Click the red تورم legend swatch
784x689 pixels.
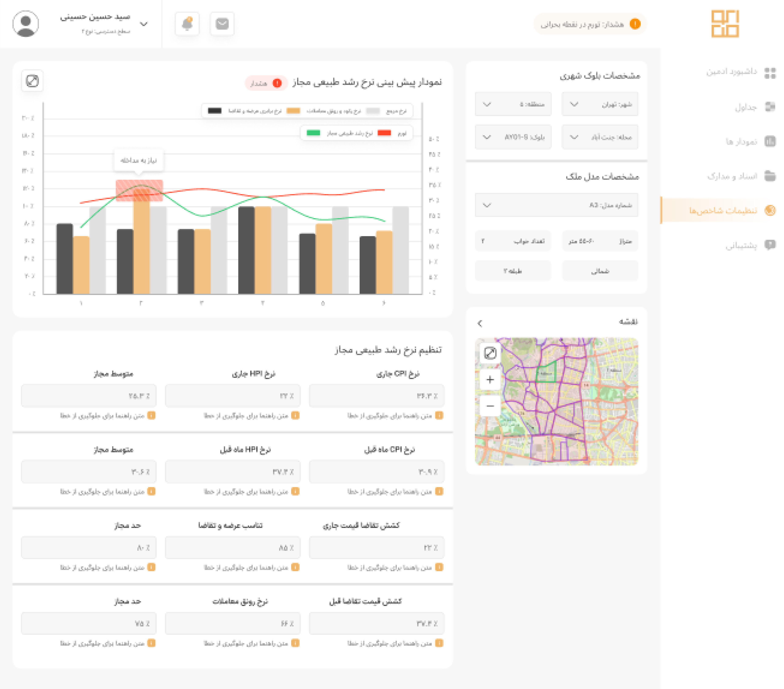coord(384,133)
